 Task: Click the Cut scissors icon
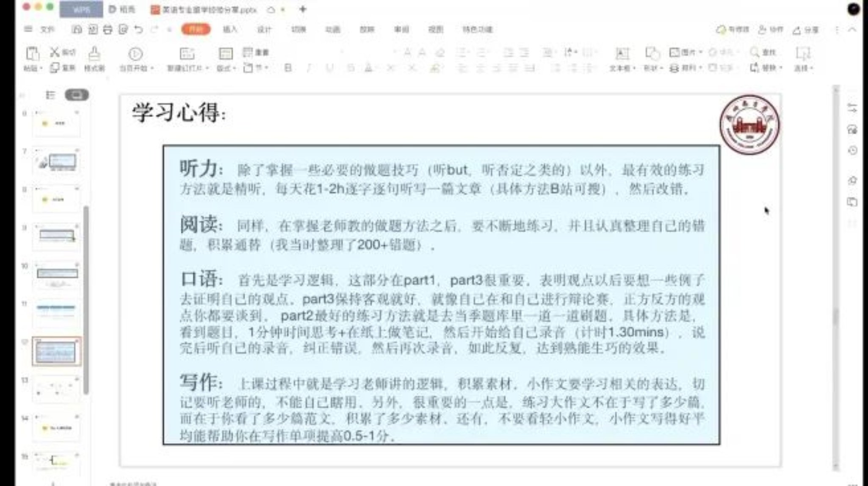55,52
